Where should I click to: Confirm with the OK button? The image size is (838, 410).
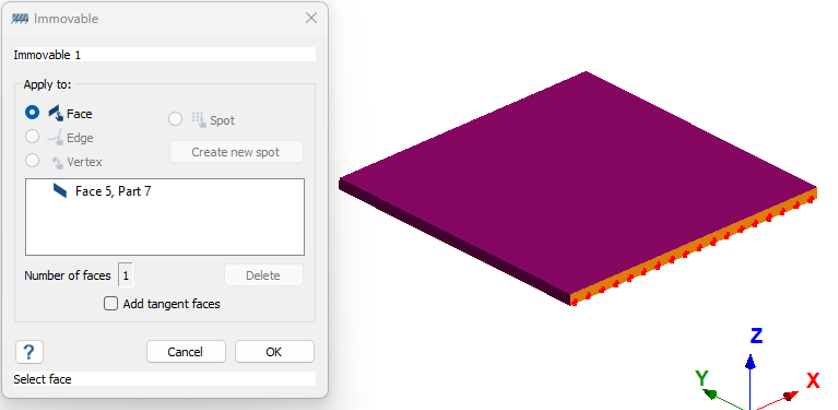(x=274, y=352)
